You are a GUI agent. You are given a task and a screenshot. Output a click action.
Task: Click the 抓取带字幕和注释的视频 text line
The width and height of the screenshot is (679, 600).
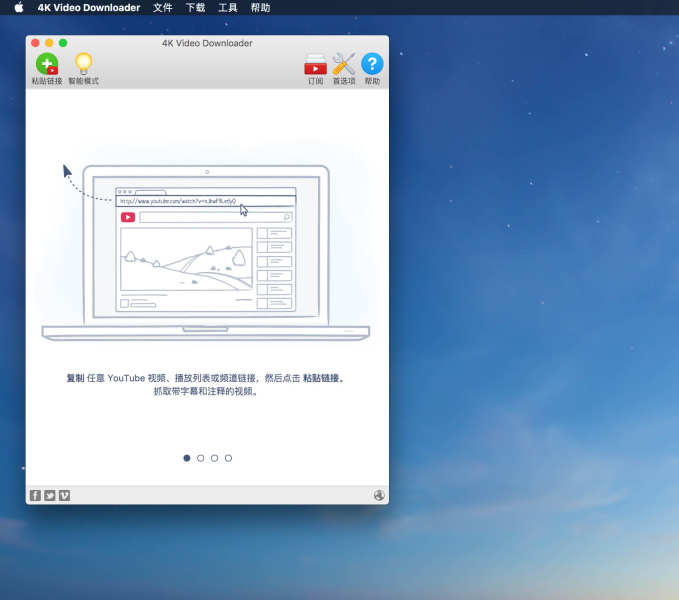(206, 391)
